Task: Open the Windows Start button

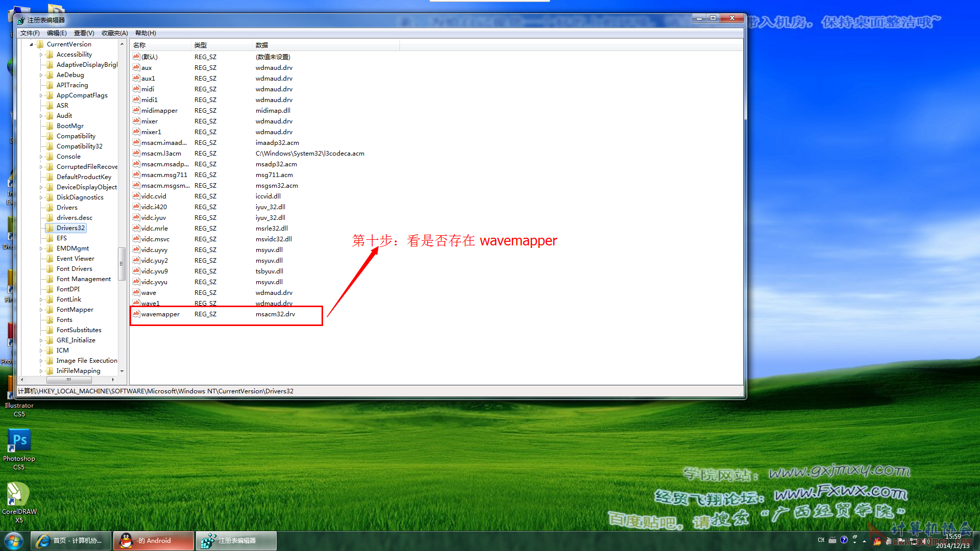Action: 14,541
